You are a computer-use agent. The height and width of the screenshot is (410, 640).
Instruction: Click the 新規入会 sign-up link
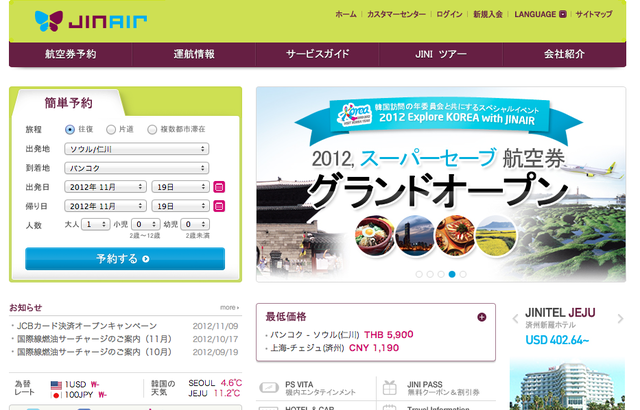pos(488,14)
